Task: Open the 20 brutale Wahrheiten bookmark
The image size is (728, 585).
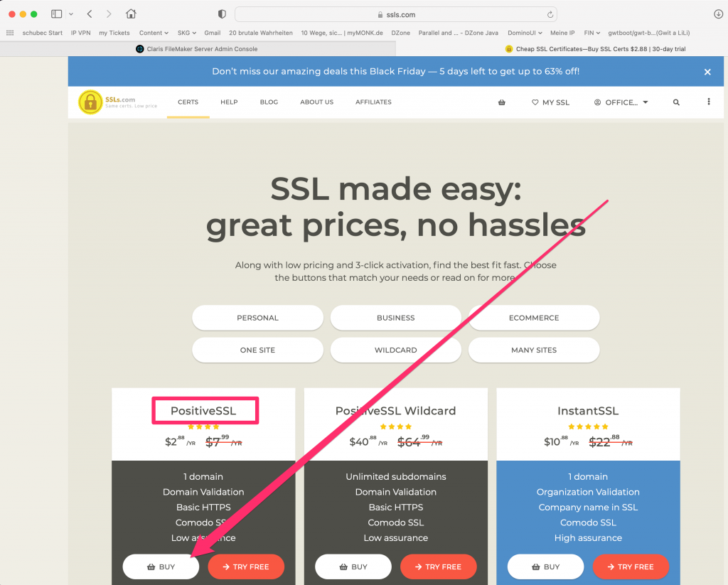Action: point(261,33)
